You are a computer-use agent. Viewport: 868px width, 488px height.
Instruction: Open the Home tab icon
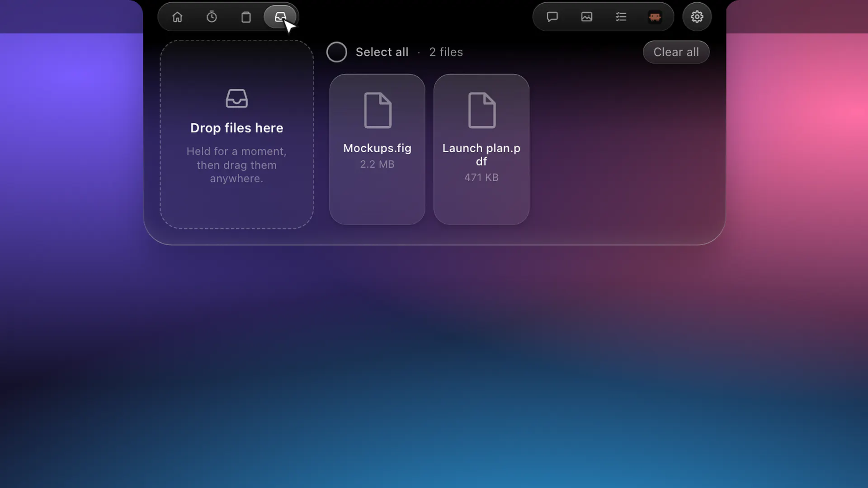[177, 17]
